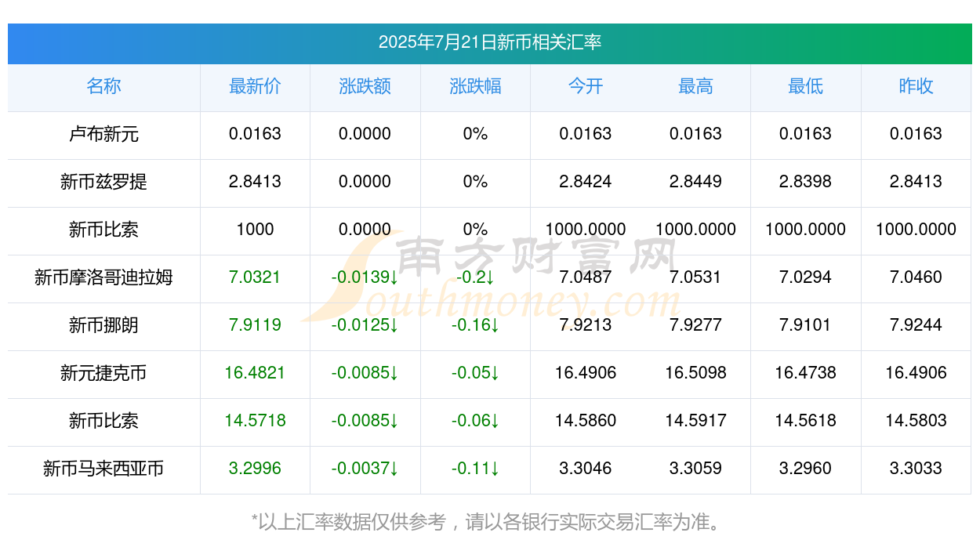Select the low value 3.2960
This screenshot has width=980, height=547.
[805, 469]
